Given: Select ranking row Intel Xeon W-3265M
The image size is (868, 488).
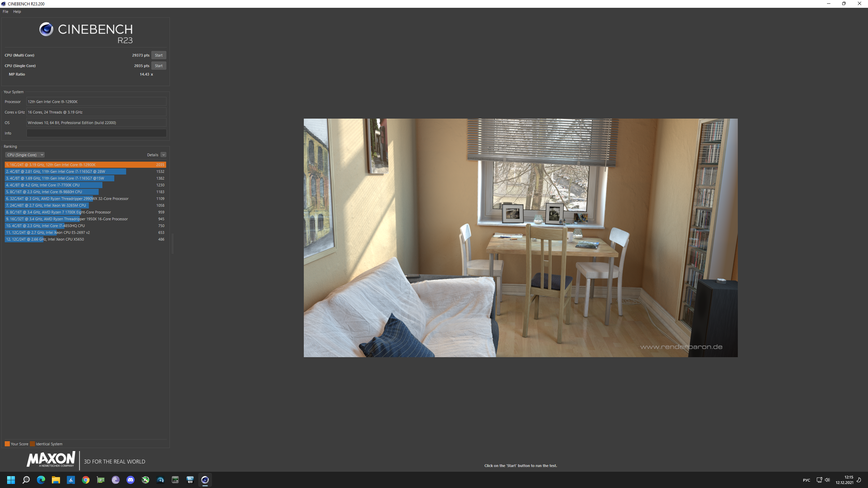Looking at the screenshot, I should click(85, 205).
